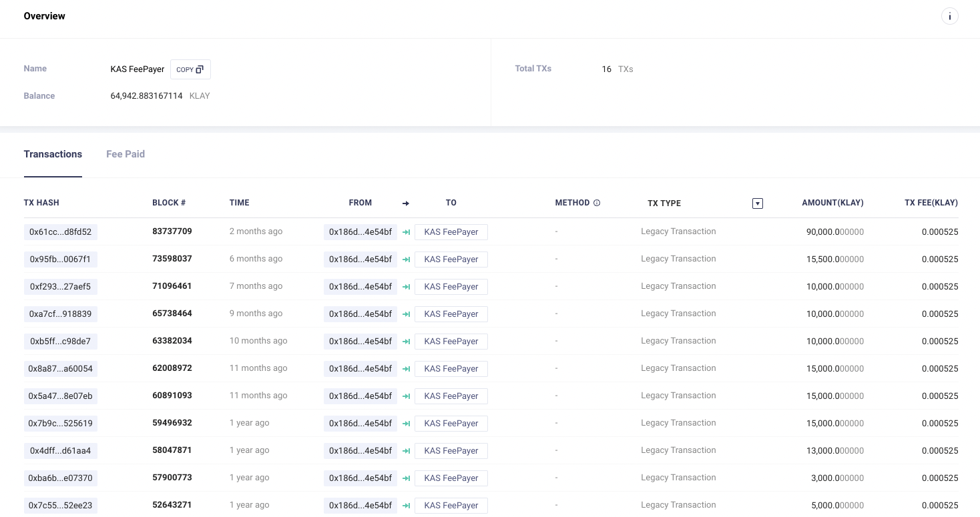Open transaction hash 0x8a87...a60054
Viewport: 980px width, 517px height.
(x=61, y=369)
